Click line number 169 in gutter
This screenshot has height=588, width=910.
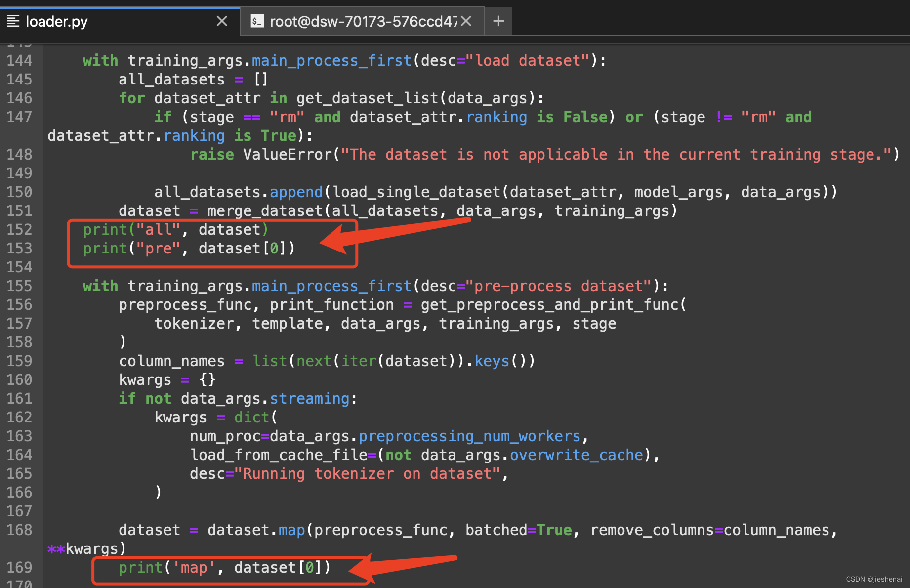(19, 567)
